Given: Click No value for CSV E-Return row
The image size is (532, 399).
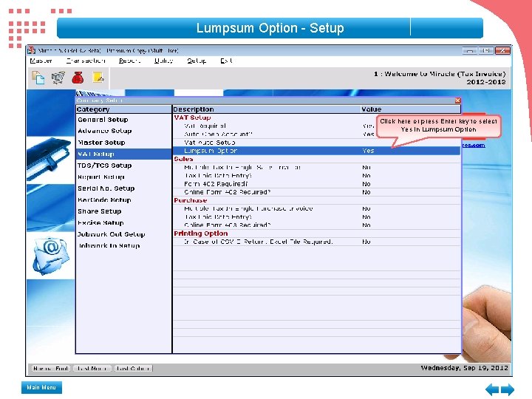Looking at the screenshot, I should point(366,242).
